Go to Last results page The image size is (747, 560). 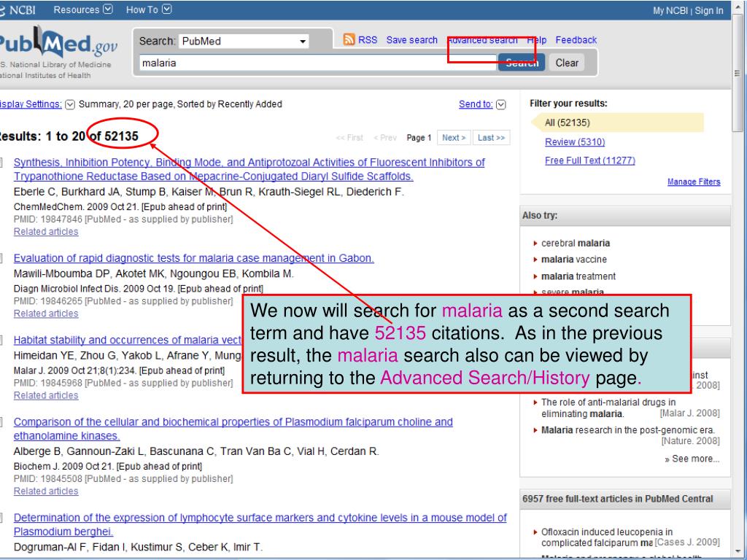(491, 138)
